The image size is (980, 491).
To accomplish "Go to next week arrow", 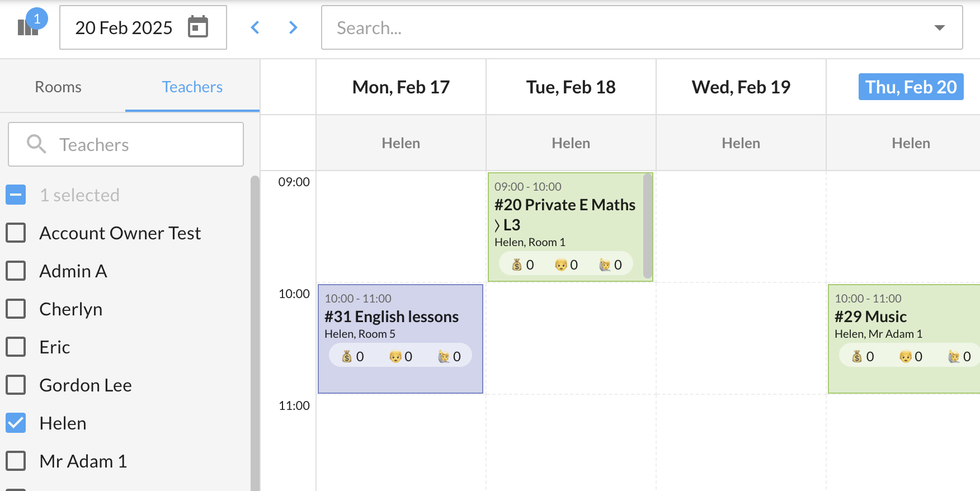I will 293,27.
